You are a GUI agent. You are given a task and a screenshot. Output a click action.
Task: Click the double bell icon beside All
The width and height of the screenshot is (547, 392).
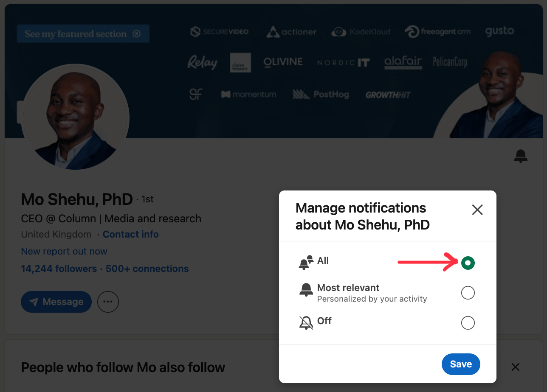pos(306,263)
